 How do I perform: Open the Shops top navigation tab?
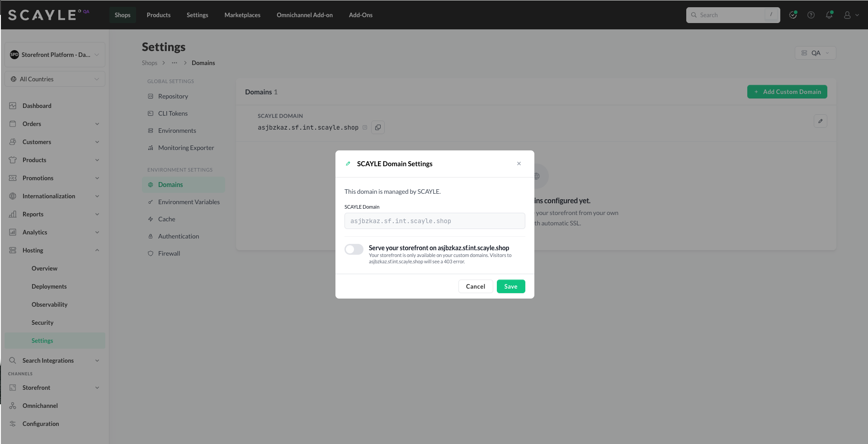[123, 15]
